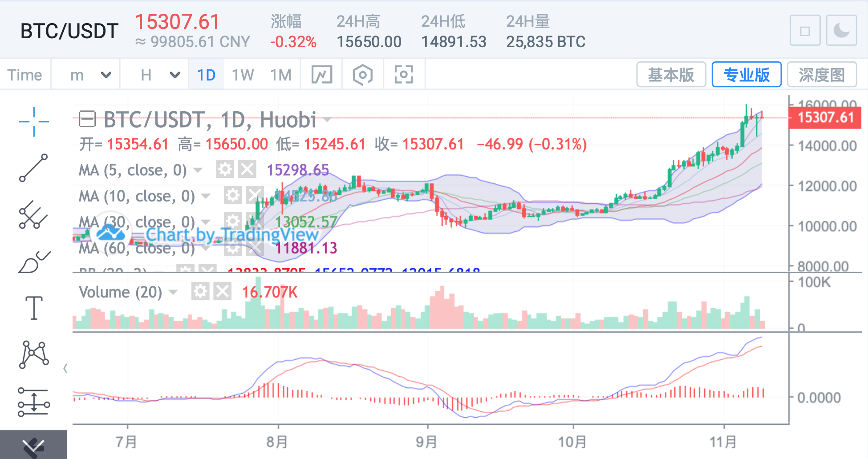Switch to 基本版 basic view
This screenshot has height=459, width=868.
coord(671,75)
